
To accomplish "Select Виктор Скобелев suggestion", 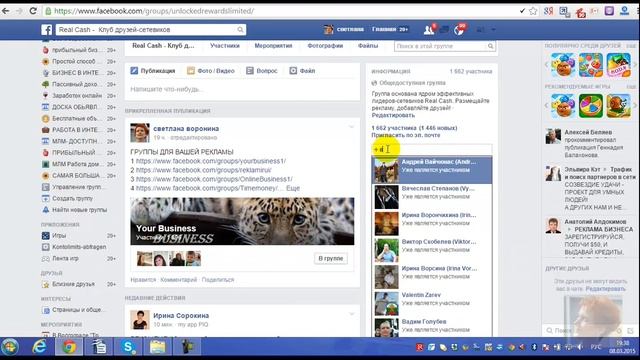I will point(432,250).
